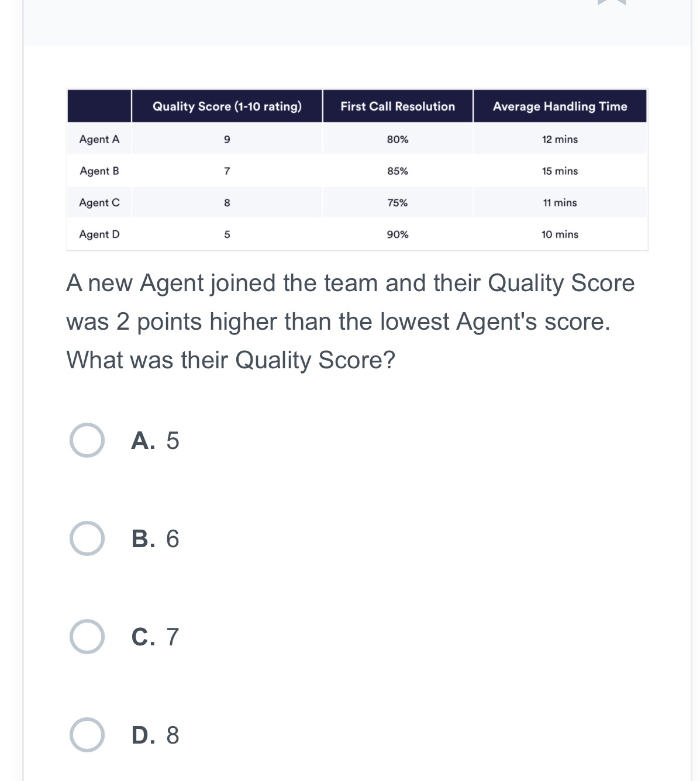This screenshot has height=781, width=700.
Task: Click Agent C's 11 mins handling time cell
Action: [559, 202]
